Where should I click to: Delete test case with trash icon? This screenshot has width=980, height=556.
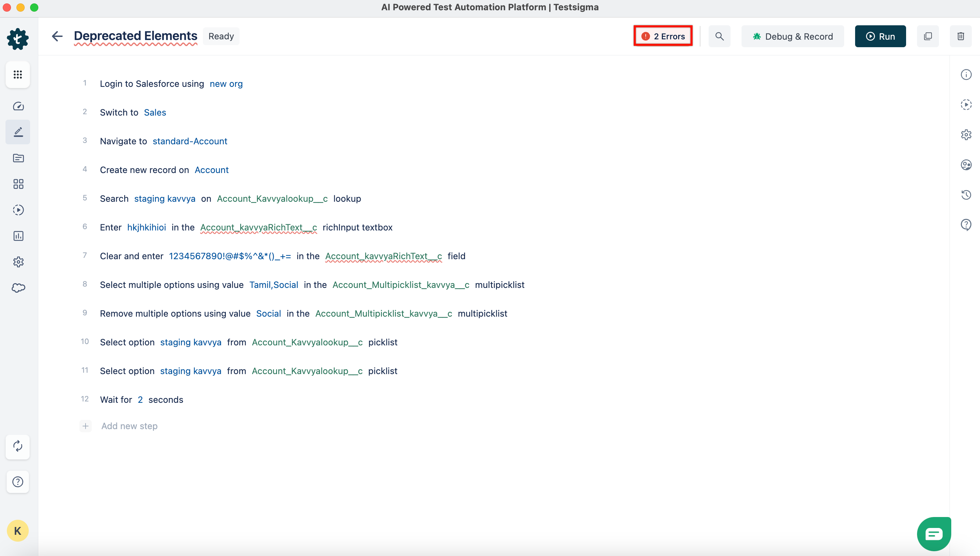point(961,36)
